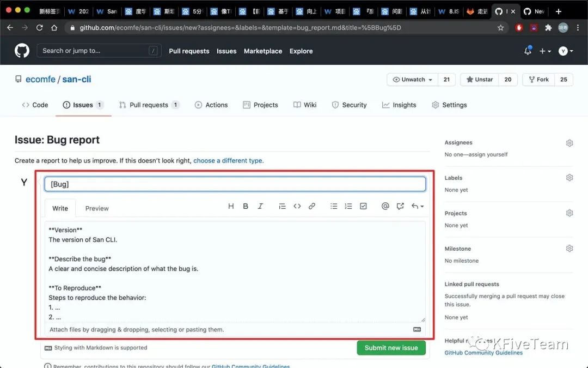Viewport: 588px width, 368px height.
Task: Click into the issue body text area
Action: coord(235,272)
